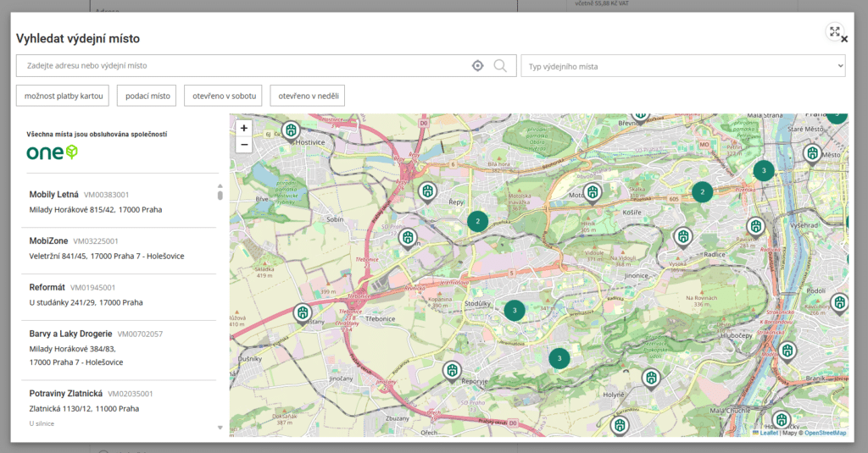The width and height of the screenshot is (868, 453).
Task: Select the marker near Nové Město
Action: [x=812, y=153]
